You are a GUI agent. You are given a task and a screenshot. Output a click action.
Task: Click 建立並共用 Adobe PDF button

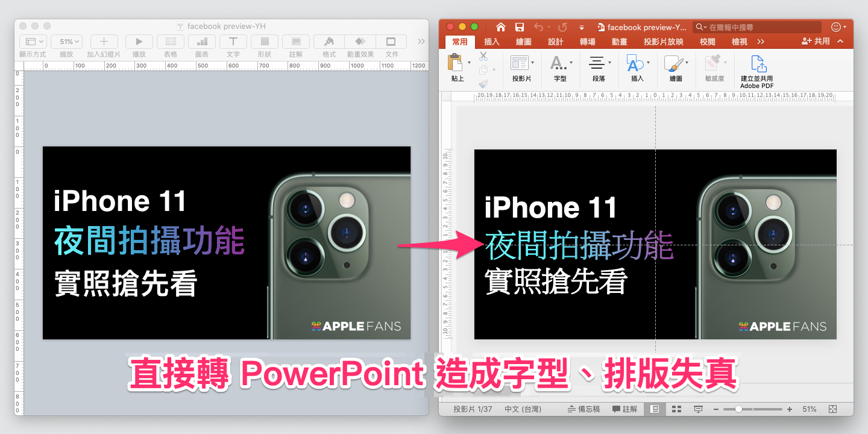pyautogui.click(x=757, y=71)
